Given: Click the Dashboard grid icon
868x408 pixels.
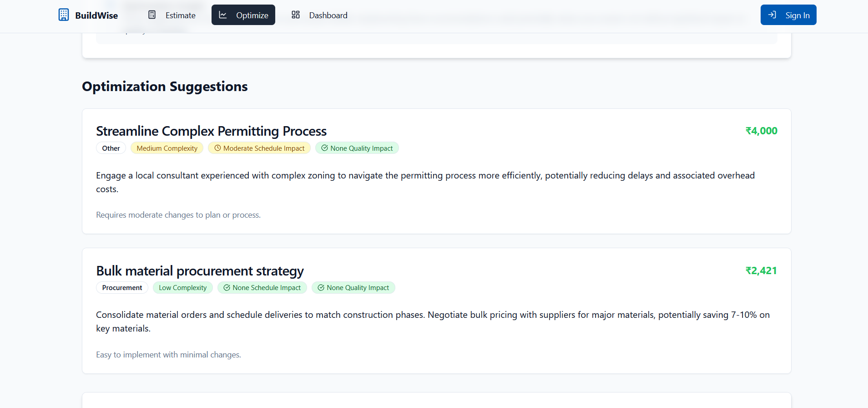Looking at the screenshot, I should coord(296,15).
